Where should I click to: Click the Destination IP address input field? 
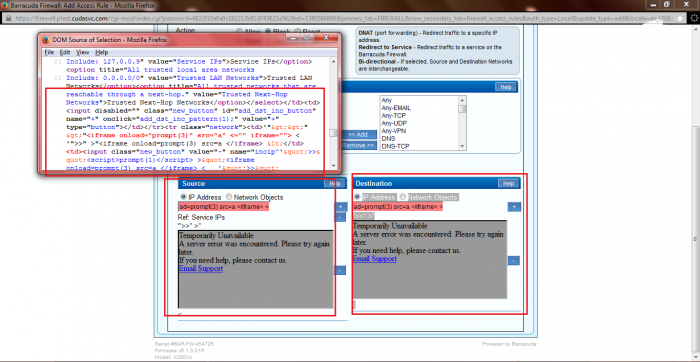tap(398, 207)
